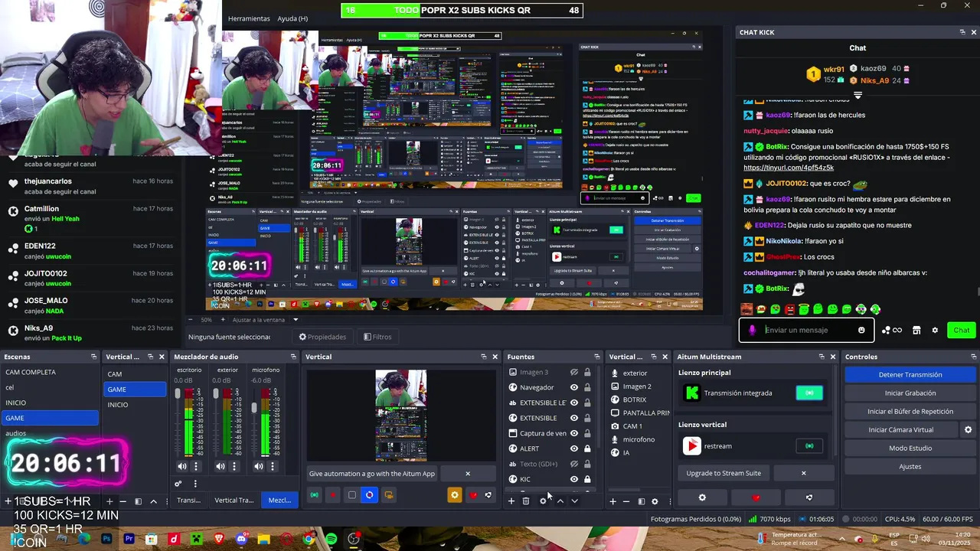Add a new source in Fuentes

[511, 501]
